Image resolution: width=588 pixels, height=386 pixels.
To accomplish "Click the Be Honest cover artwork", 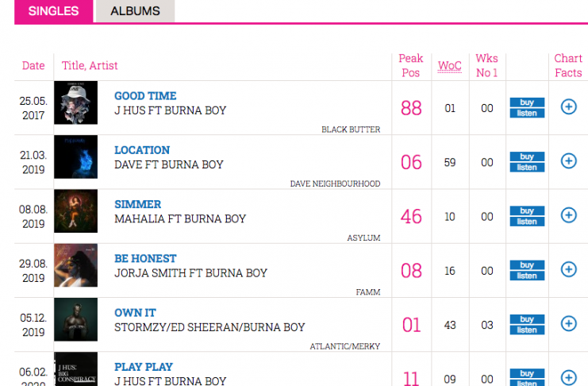I will coord(76,265).
